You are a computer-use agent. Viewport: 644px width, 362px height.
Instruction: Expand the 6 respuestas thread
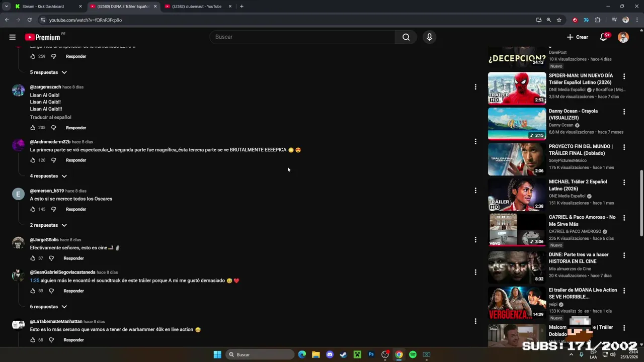tap(48, 307)
